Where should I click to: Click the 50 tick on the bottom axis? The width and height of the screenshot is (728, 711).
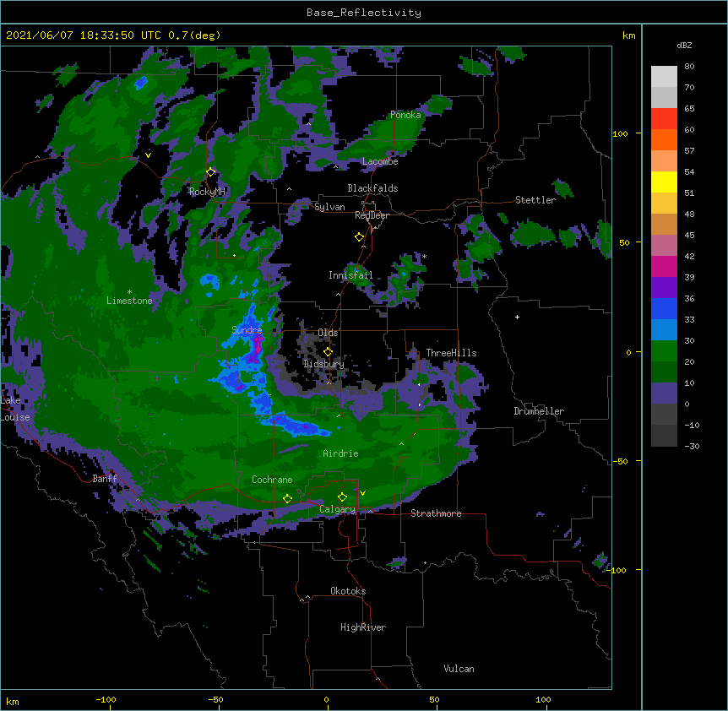(434, 699)
